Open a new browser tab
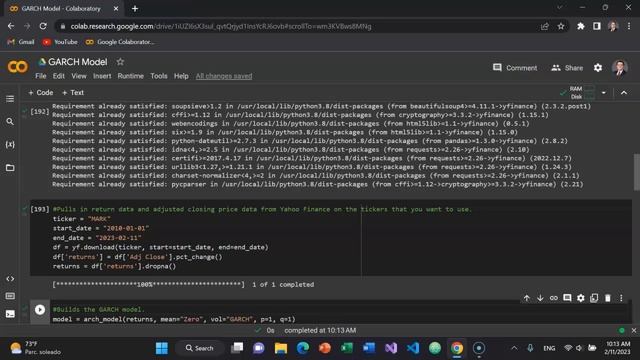 tap(135, 9)
